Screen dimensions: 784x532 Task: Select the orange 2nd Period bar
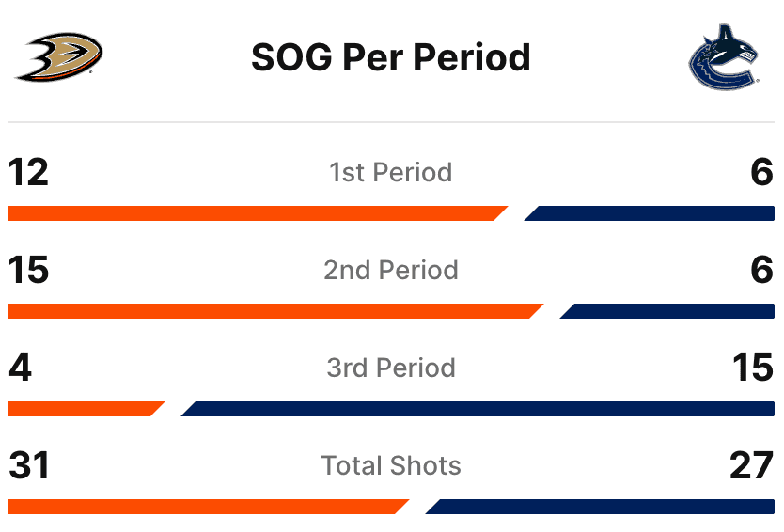[273, 311]
